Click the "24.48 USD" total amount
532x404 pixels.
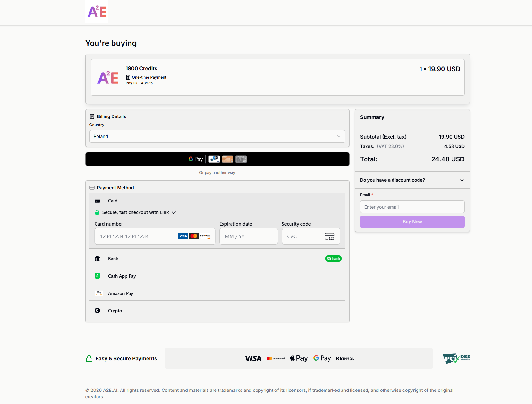coord(448,159)
